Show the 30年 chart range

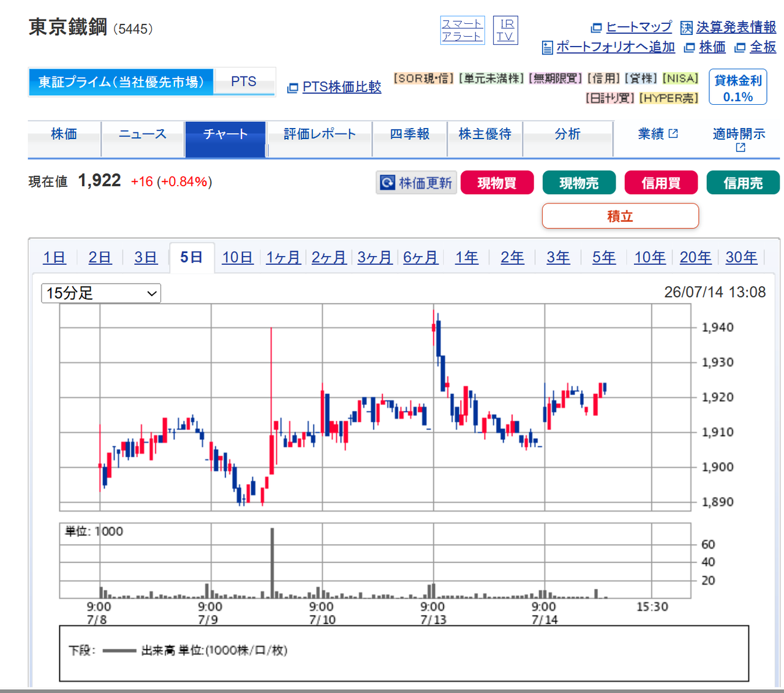742,257
